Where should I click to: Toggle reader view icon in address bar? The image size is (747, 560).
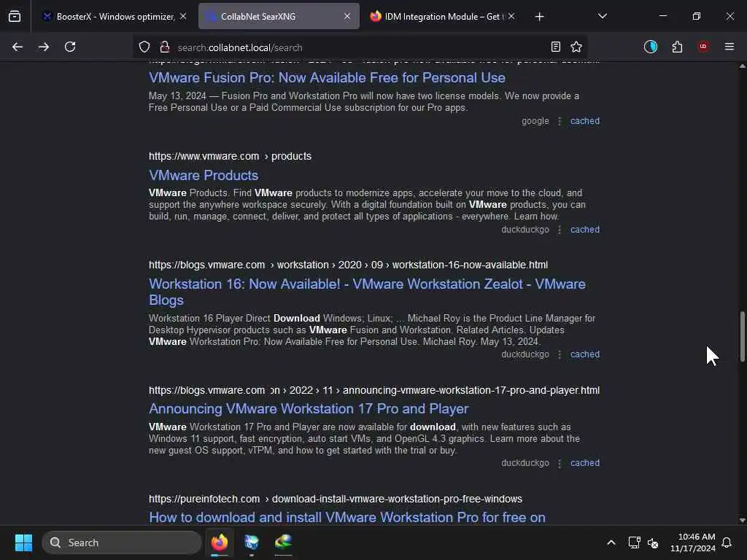click(x=555, y=47)
